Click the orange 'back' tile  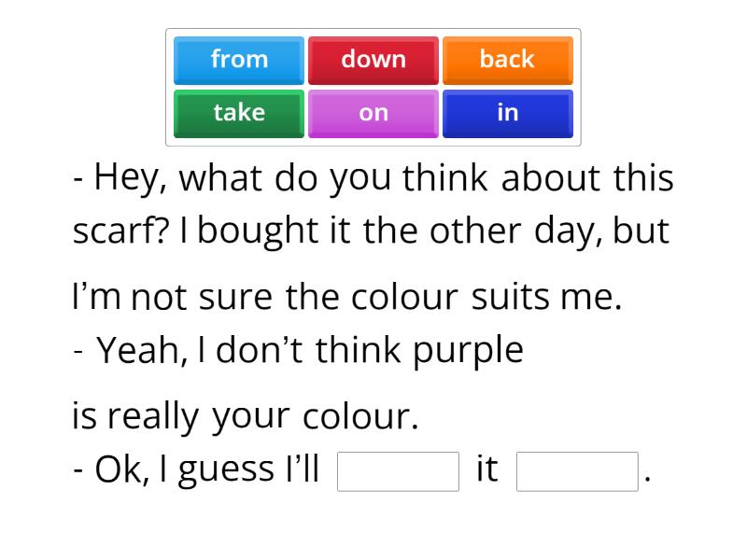[x=508, y=60]
